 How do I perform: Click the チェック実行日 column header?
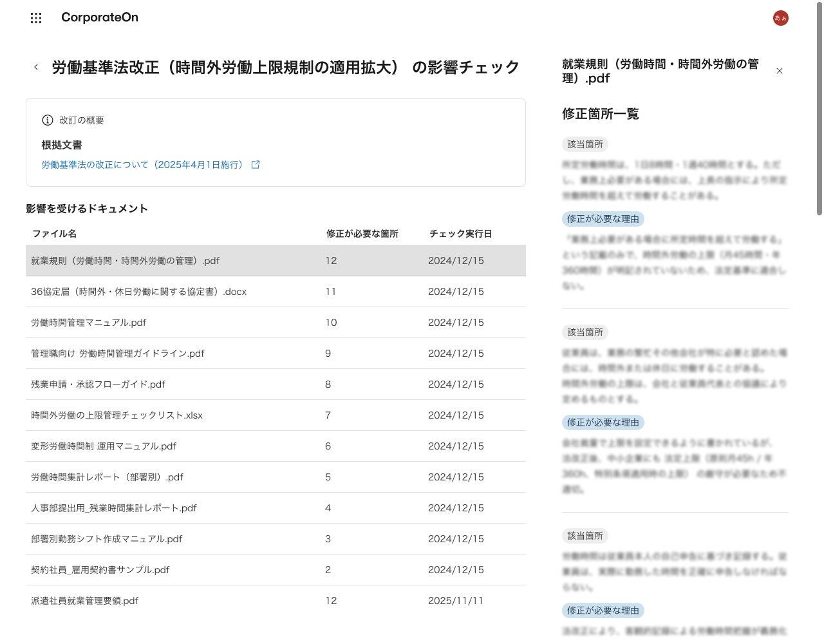tap(461, 234)
